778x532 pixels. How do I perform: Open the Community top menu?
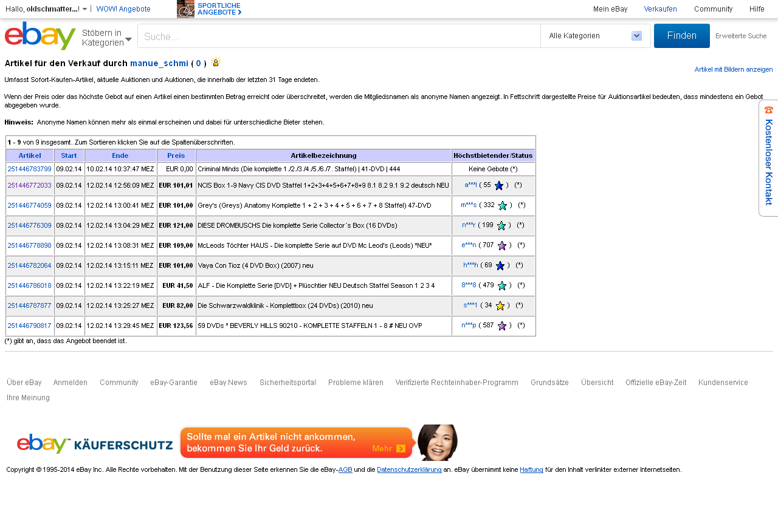[713, 9]
